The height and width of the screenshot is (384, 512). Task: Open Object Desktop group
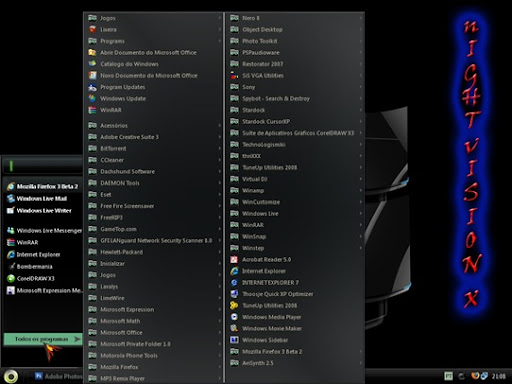click(x=296, y=30)
